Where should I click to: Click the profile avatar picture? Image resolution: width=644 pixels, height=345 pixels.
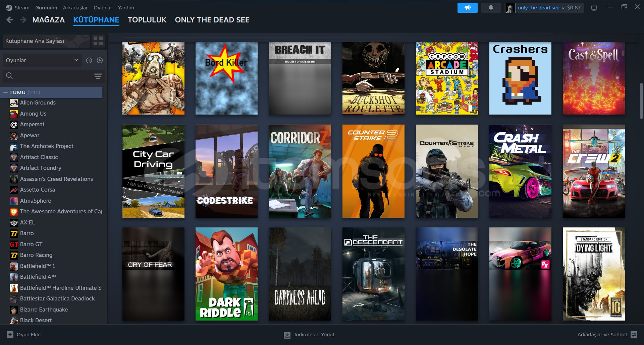coord(510,8)
